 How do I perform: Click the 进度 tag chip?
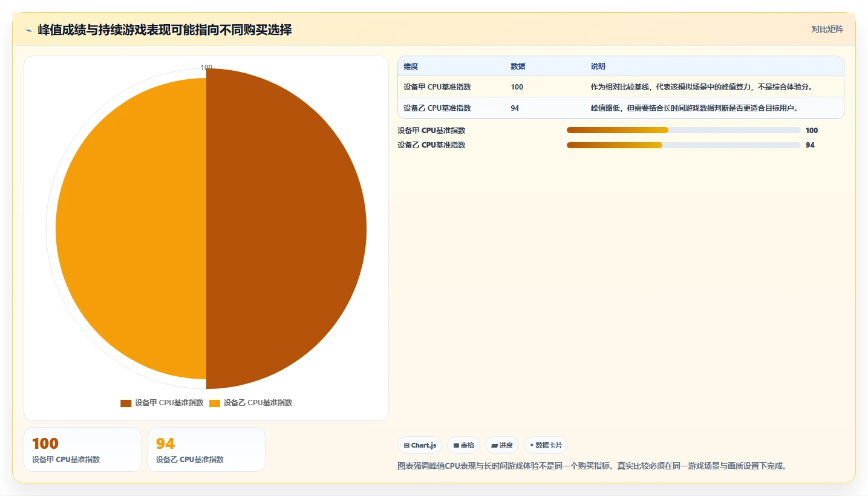[502, 445]
